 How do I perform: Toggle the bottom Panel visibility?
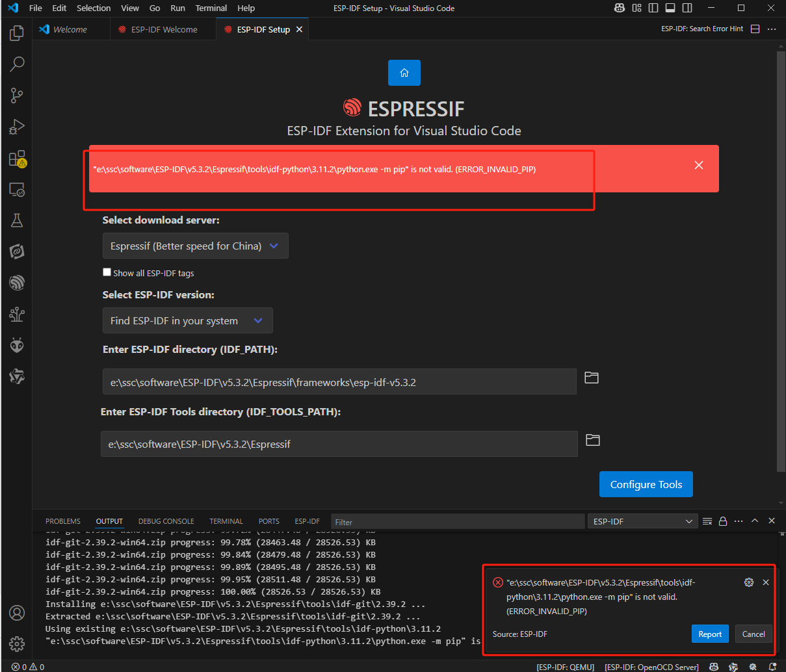pos(670,8)
